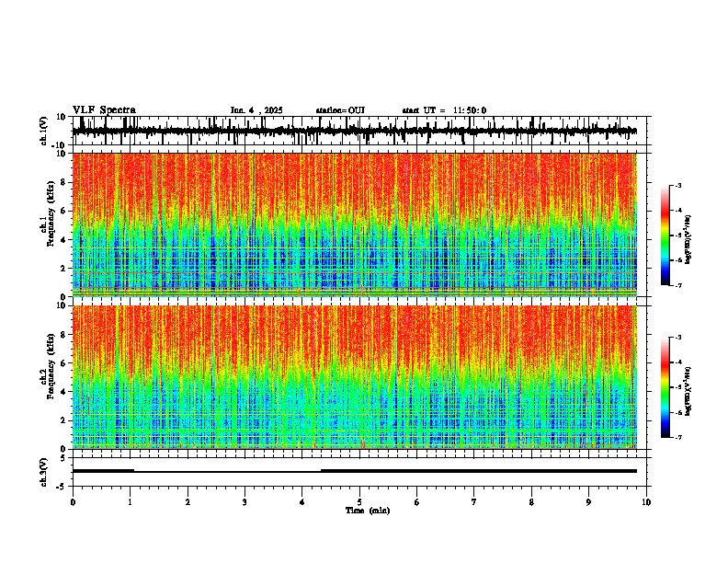Click the "ch.3(V)" axis label
The image size is (728, 563).
pos(44,472)
